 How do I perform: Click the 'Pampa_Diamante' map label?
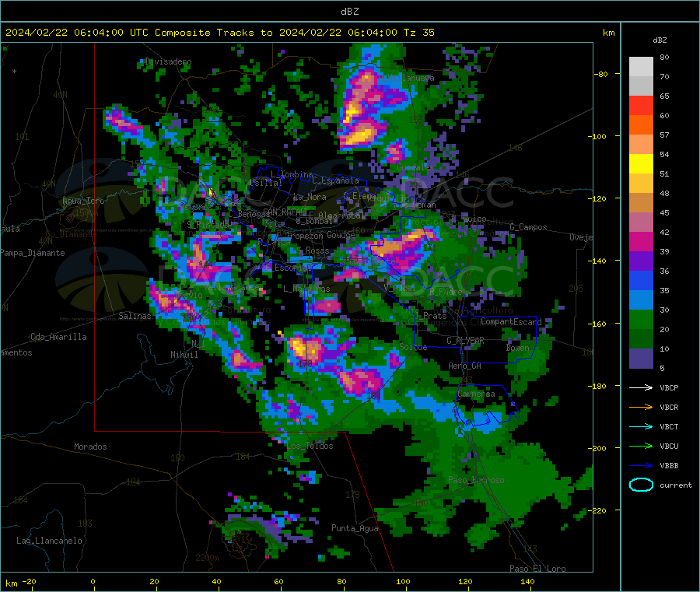[x=32, y=253]
